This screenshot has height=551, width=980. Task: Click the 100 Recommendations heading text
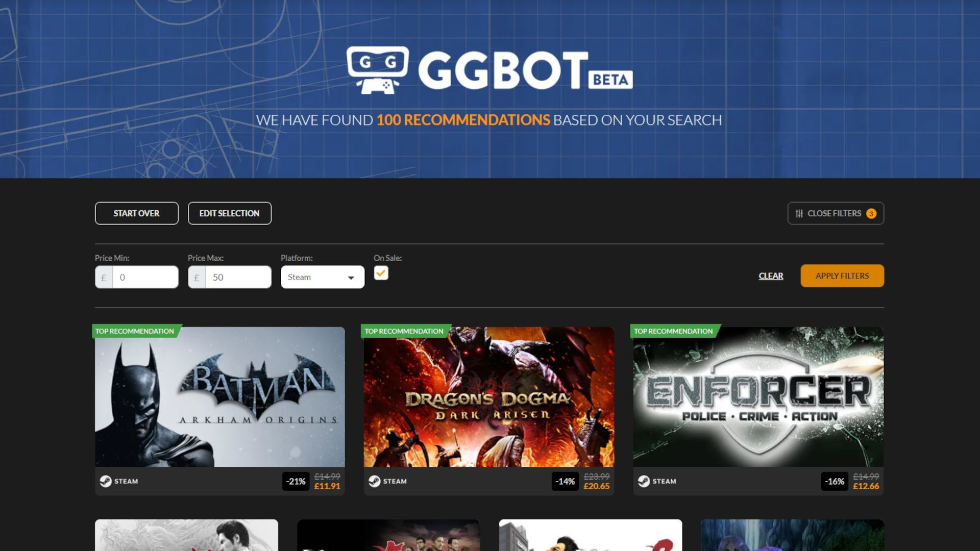(x=463, y=120)
